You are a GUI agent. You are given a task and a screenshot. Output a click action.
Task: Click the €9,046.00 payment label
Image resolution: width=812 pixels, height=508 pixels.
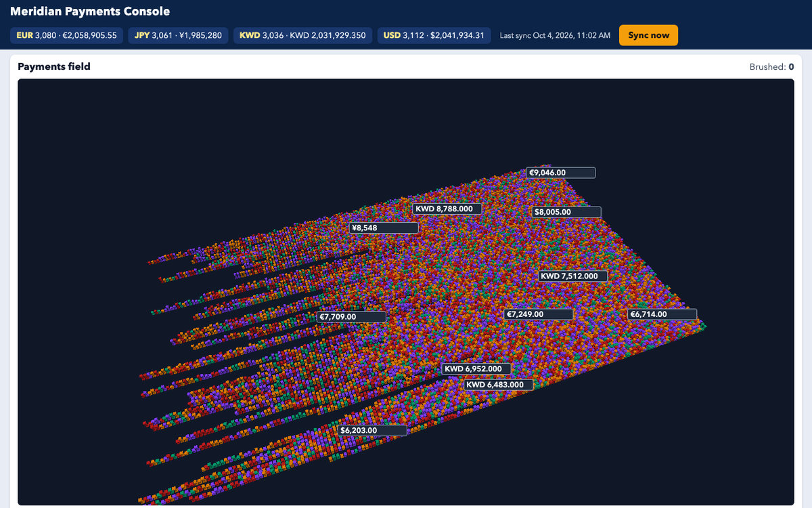561,173
